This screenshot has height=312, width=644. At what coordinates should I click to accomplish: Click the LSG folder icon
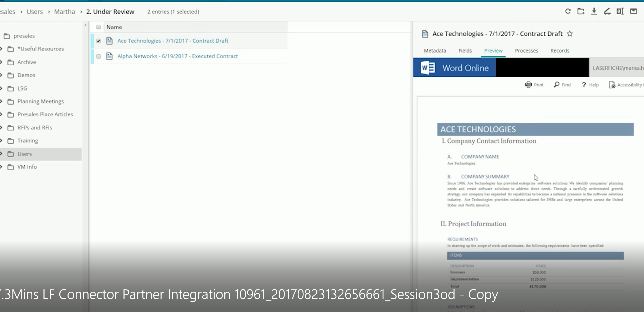[x=11, y=89]
